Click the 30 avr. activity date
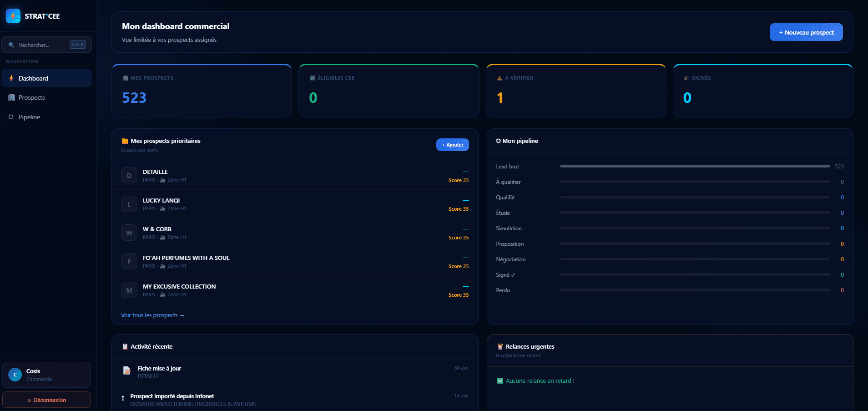This screenshot has height=411, width=868. pyautogui.click(x=461, y=368)
